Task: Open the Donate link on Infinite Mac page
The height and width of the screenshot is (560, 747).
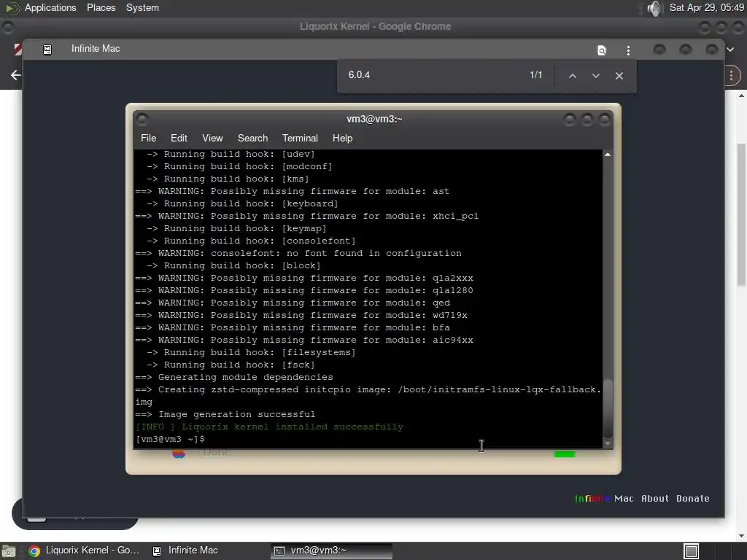Action: (x=693, y=499)
